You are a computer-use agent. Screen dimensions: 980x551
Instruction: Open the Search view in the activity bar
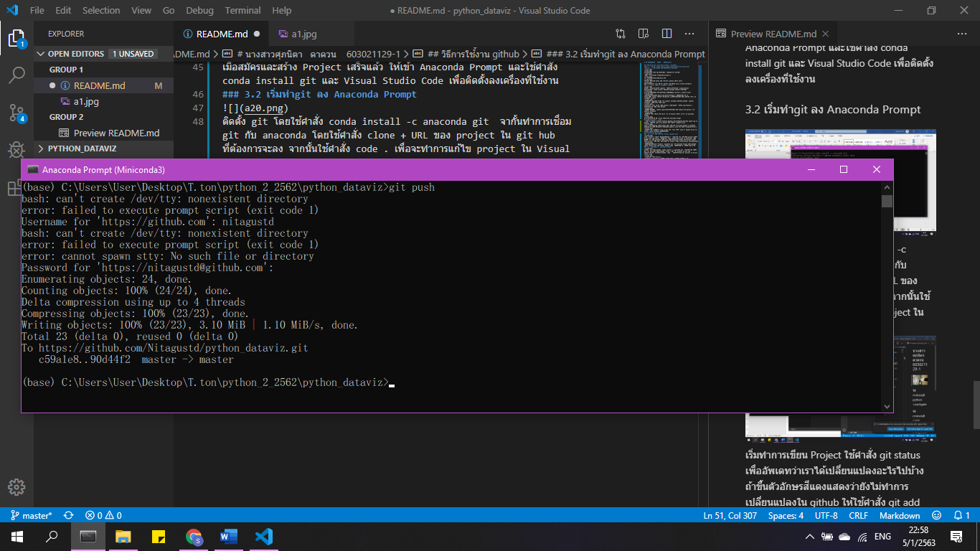[x=17, y=75]
